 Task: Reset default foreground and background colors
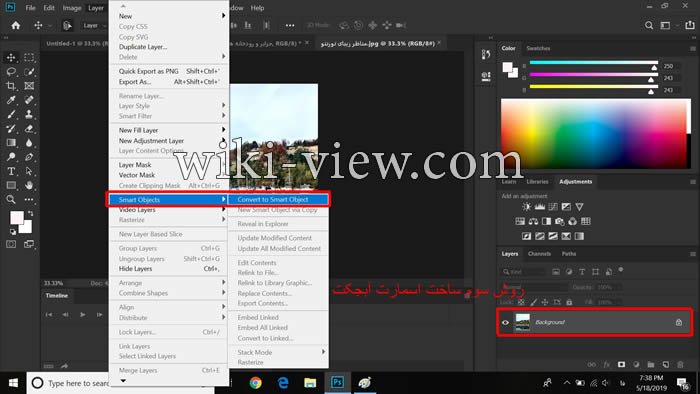pyautogui.click(x=13, y=232)
